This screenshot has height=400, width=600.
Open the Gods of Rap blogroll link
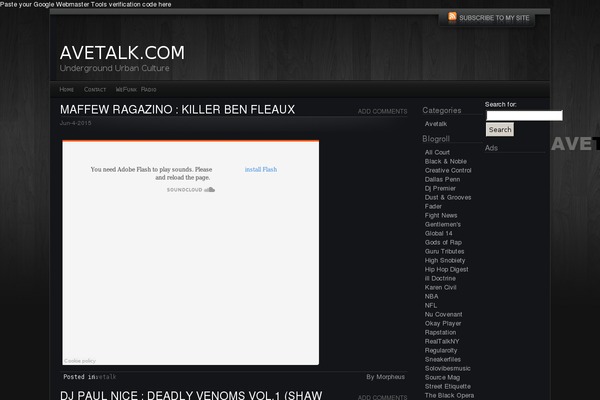pyautogui.click(x=443, y=242)
